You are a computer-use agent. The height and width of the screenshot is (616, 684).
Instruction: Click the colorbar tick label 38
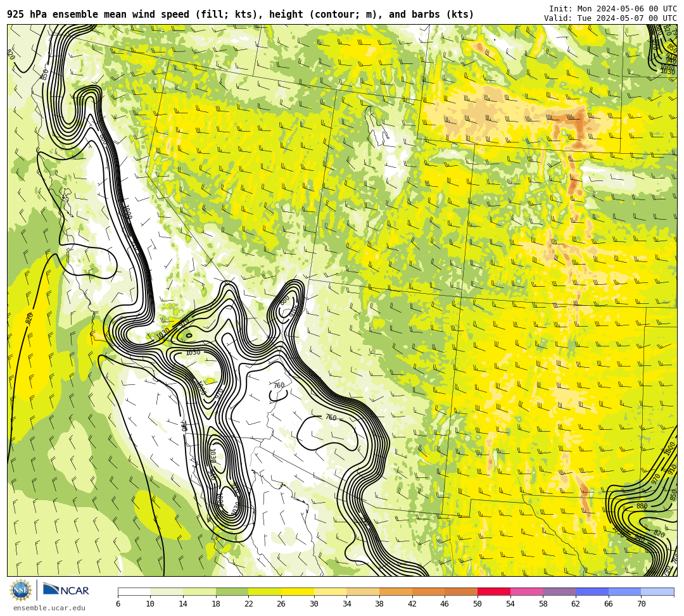tap(379, 604)
